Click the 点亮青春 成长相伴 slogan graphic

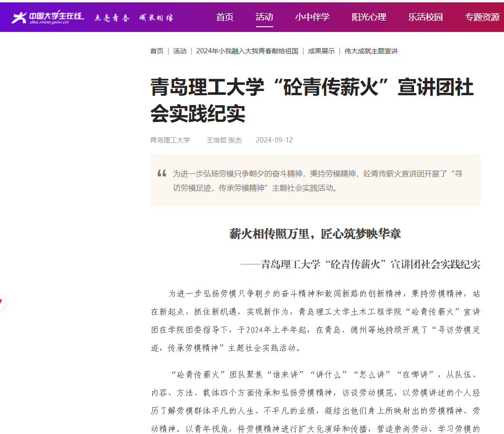tap(134, 18)
